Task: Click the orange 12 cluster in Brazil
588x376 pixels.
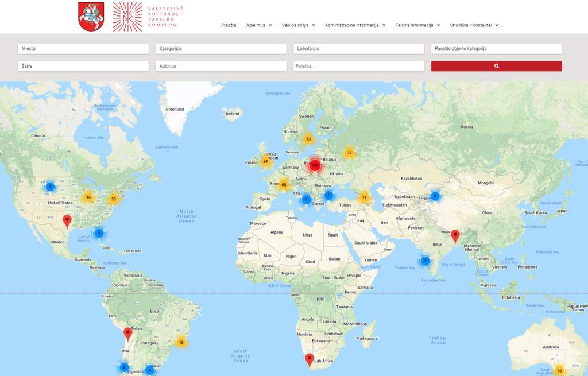Action: [181, 343]
